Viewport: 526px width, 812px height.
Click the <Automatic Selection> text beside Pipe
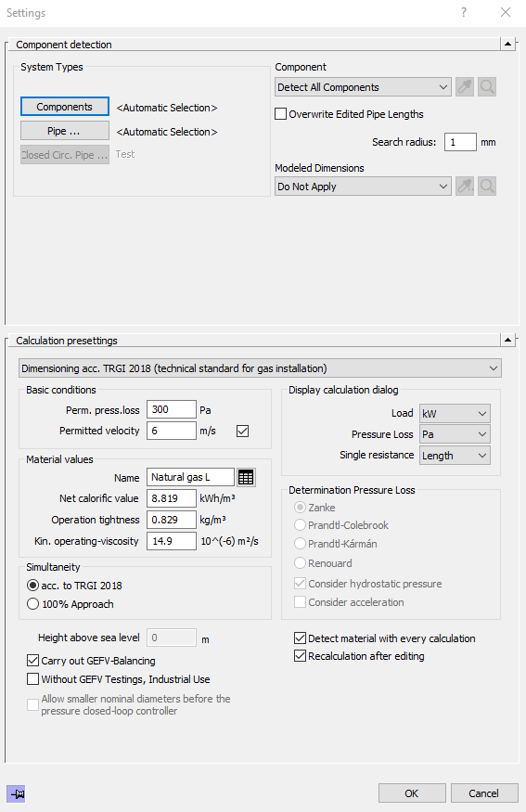(x=167, y=132)
